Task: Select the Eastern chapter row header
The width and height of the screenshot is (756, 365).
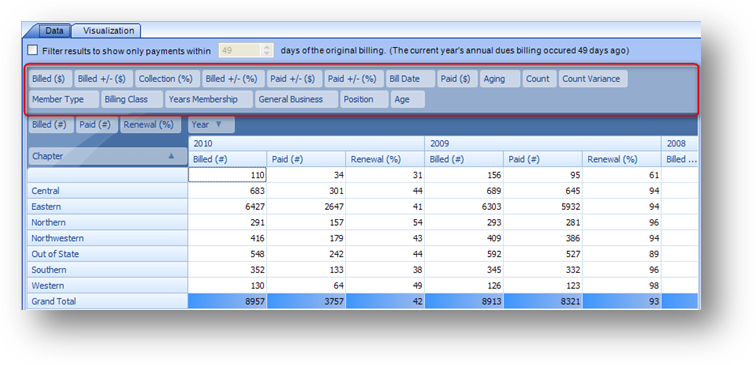Action: click(x=108, y=207)
